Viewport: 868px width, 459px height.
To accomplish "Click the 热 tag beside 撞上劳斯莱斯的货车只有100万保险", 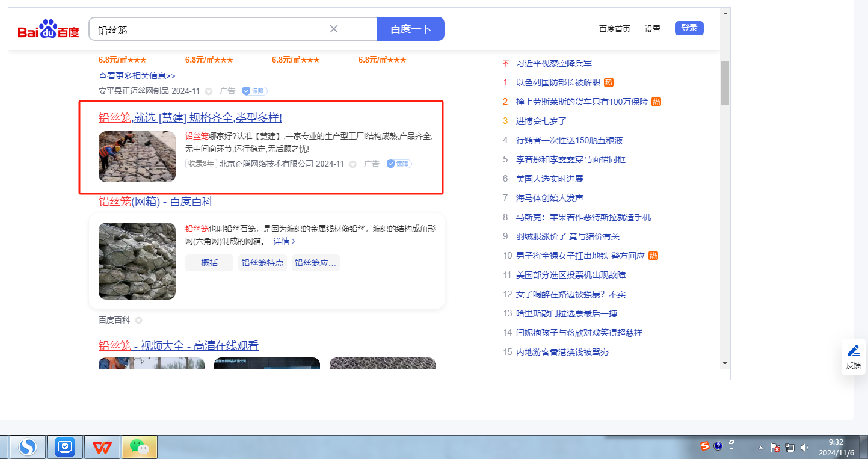I will point(656,102).
